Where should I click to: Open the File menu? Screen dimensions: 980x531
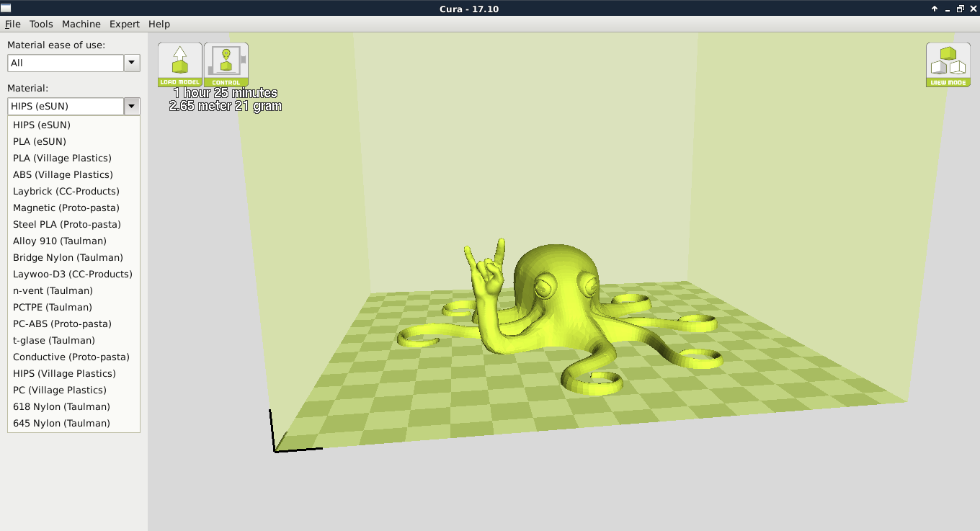coord(12,24)
